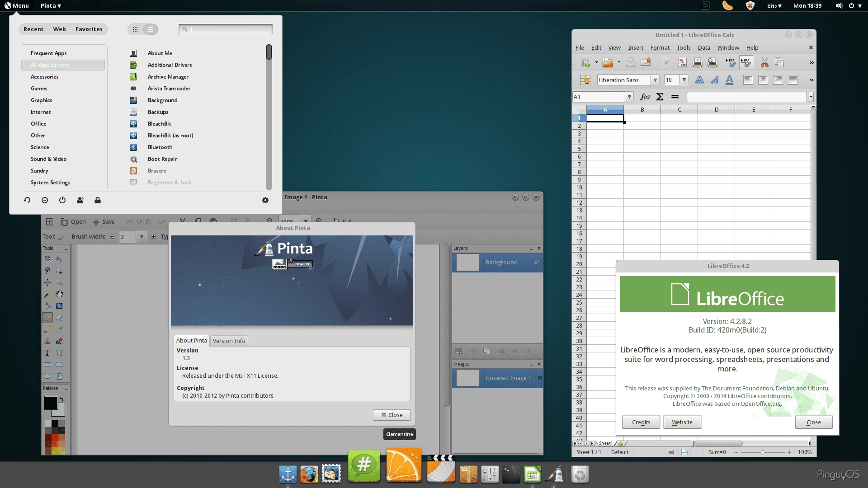This screenshot has width=868, height=488.
Task: Open the Font Name dropdown in Calc
Action: point(655,80)
